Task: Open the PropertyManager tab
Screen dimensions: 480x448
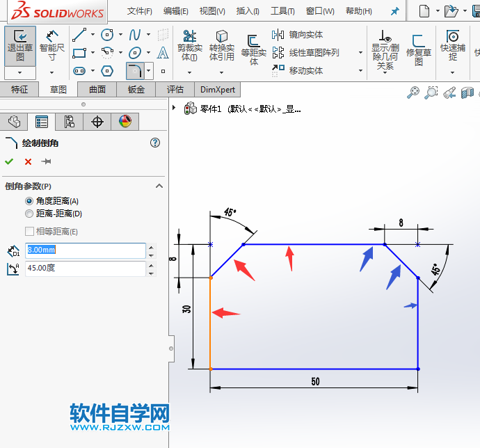Action: point(42,122)
